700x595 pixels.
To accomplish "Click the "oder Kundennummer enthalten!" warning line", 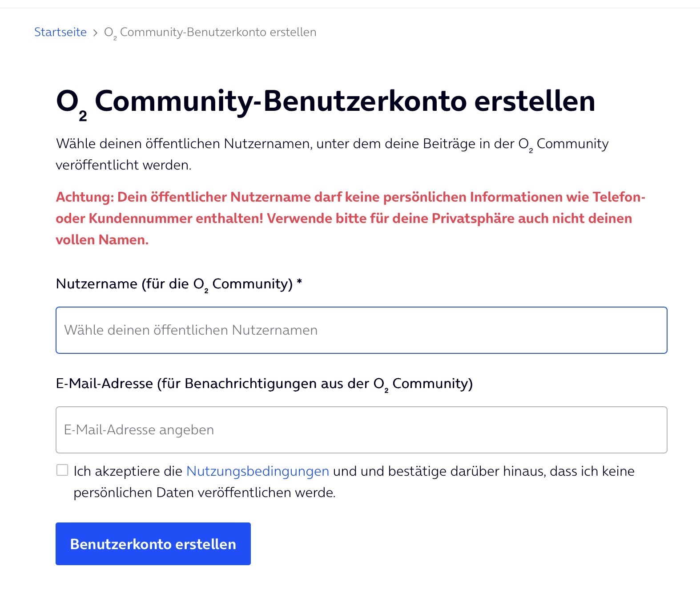I will [160, 219].
